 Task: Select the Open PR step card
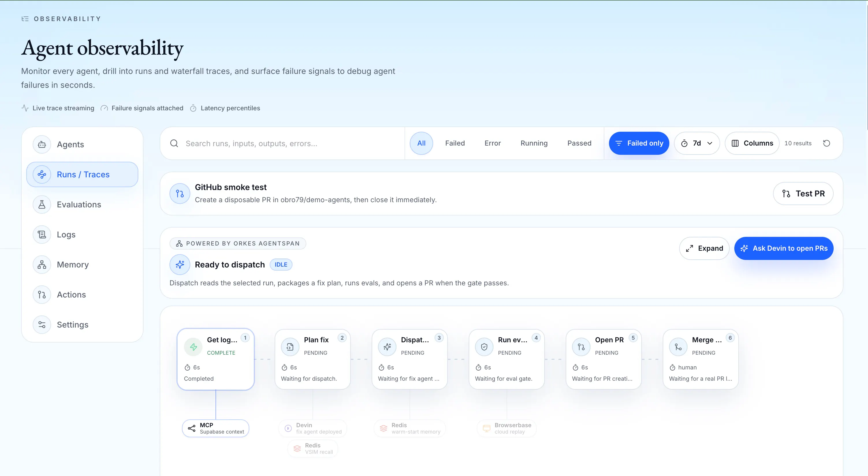click(x=604, y=359)
